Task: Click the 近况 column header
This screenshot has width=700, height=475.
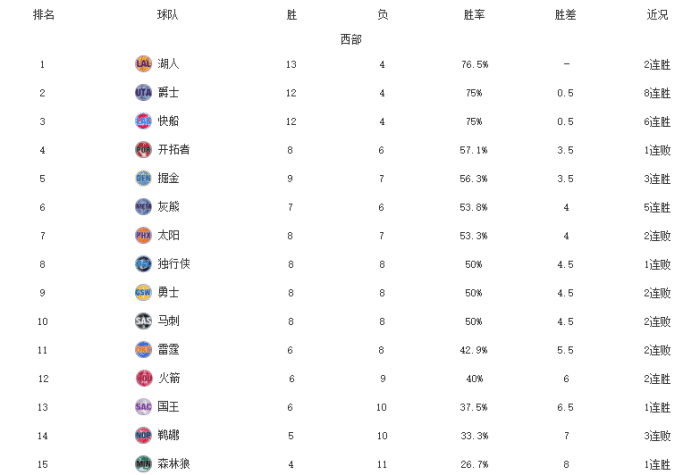Action: coord(657,15)
